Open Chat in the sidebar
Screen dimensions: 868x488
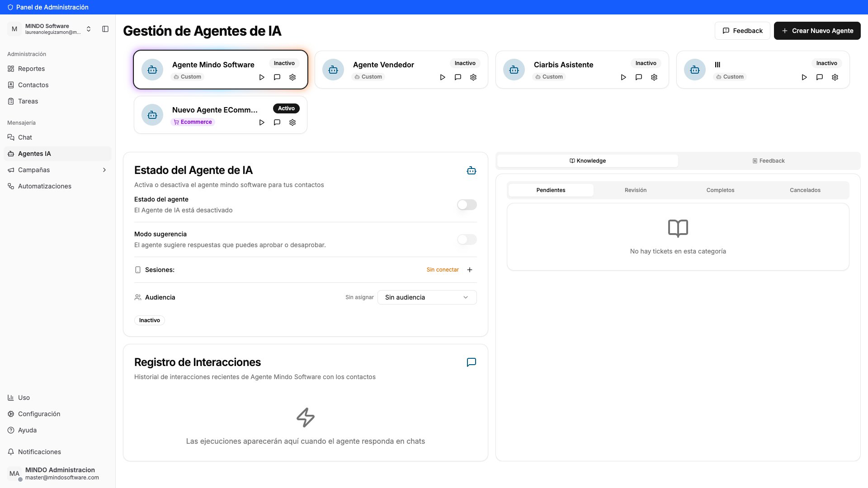pos(57,137)
